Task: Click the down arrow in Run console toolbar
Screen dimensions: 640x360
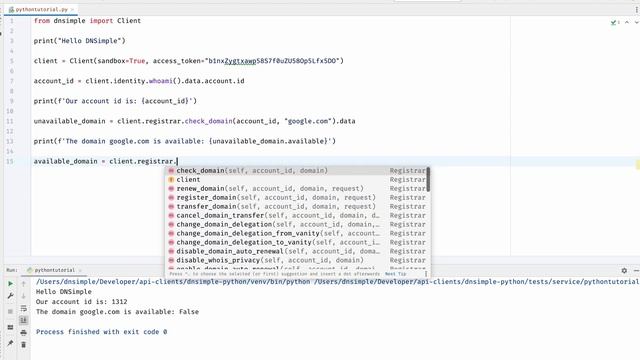Action: tap(24, 296)
